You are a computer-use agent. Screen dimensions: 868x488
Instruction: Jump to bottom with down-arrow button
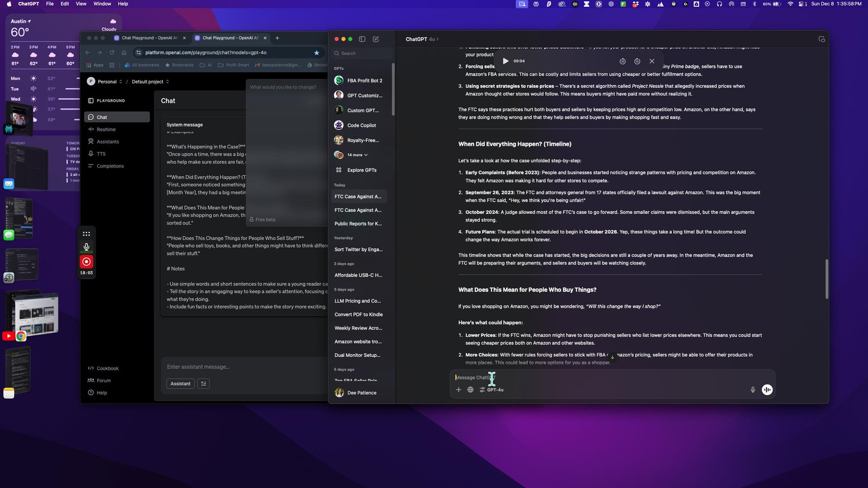(x=612, y=357)
